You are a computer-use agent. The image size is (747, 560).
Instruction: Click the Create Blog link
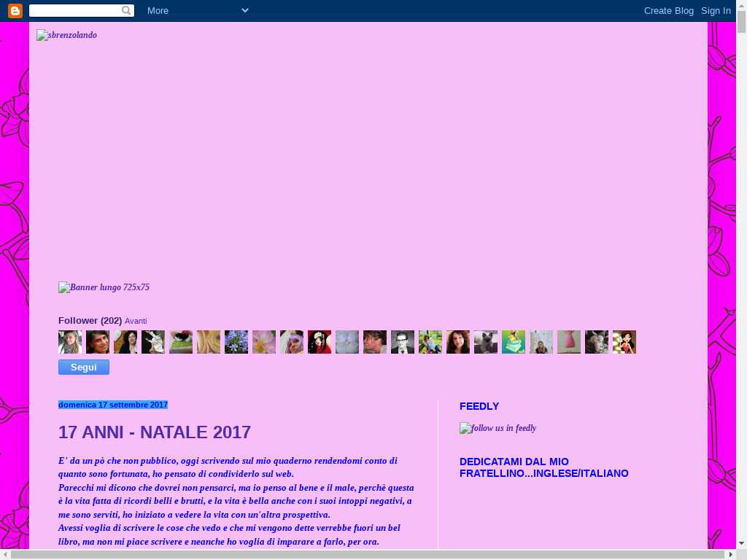click(668, 11)
